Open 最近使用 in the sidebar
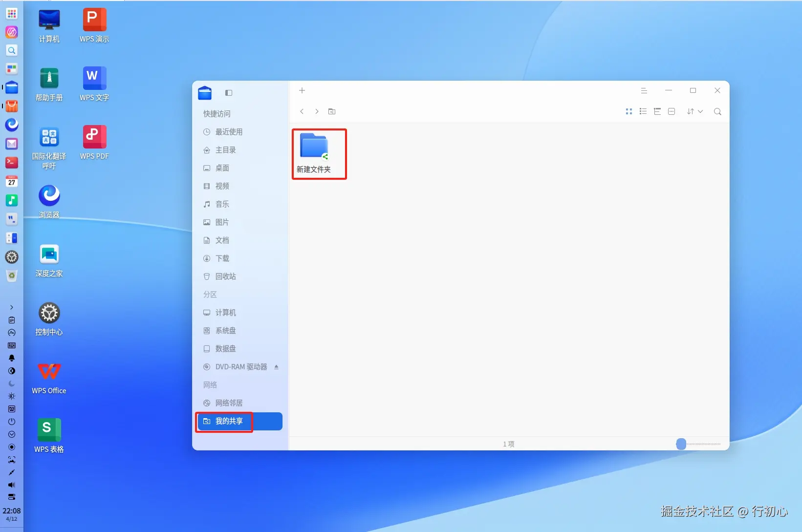The height and width of the screenshot is (532, 802). point(240,132)
